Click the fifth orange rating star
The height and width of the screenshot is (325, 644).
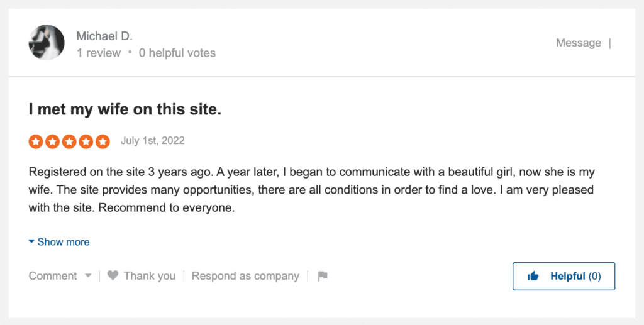pos(103,141)
